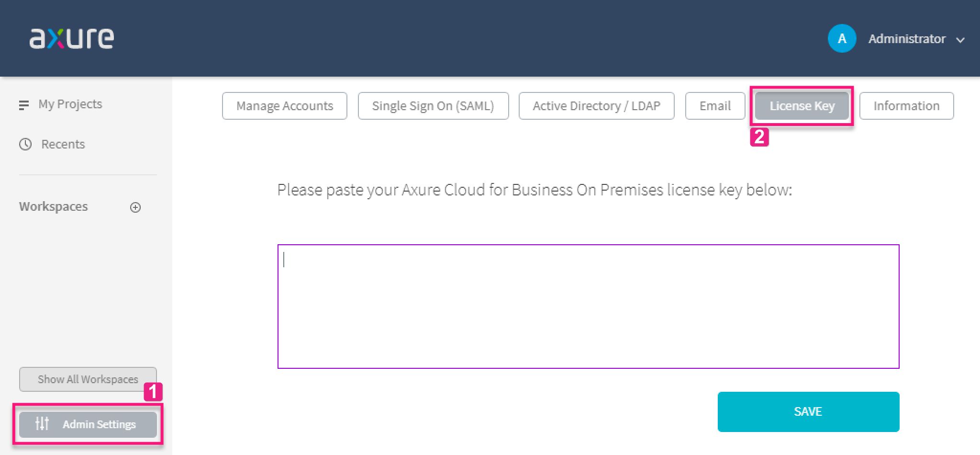Image resolution: width=980 pixels, height=455 pixels.
Task: Open the Information tab
Action: [x=906, y=106]
